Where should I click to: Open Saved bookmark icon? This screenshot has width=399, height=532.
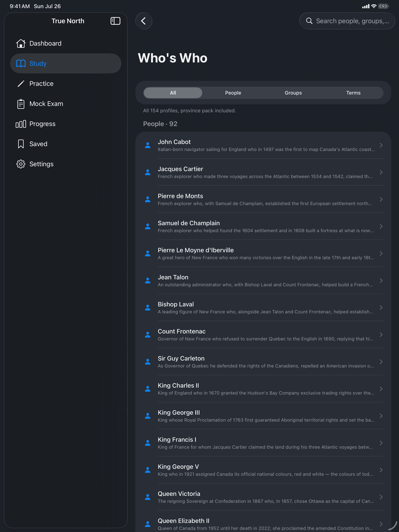click(x=21, y=144)
